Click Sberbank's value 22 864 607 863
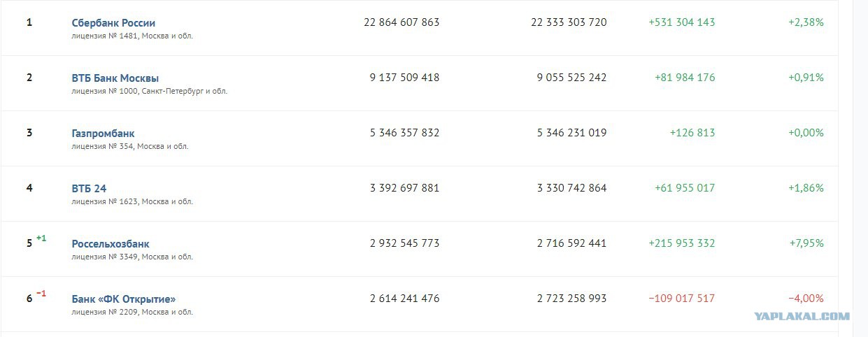 (x=401, y=22)
